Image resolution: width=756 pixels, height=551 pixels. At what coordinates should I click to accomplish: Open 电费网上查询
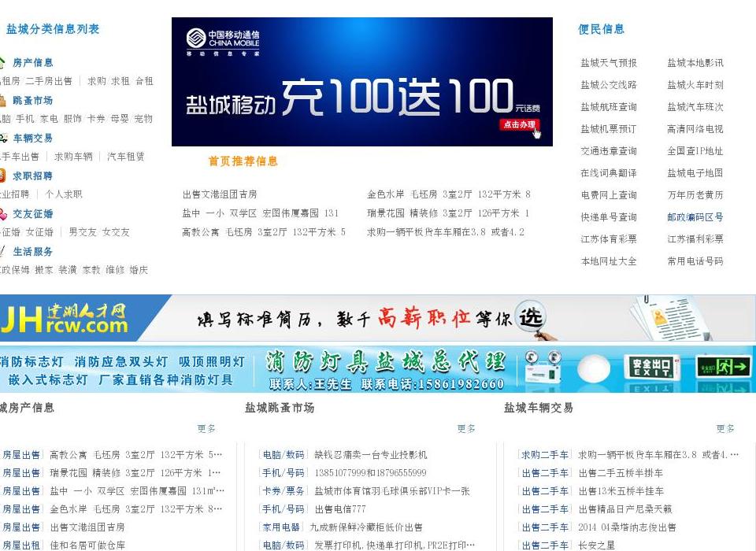pyautogui.click(x=609, y=195)
